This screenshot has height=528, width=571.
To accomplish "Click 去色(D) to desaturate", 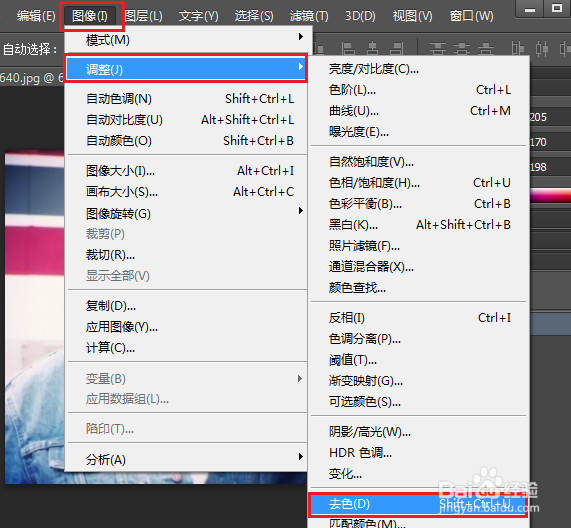I will (418, 504).
